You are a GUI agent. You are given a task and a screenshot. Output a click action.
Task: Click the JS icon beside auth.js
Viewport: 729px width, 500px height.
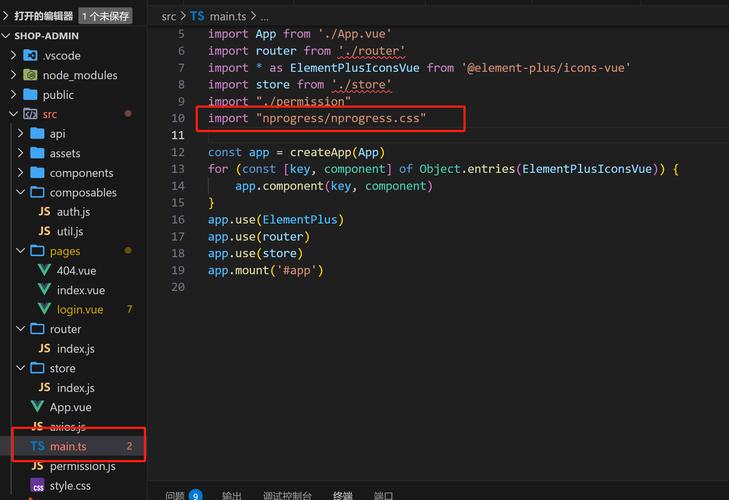tap(44, 212)
